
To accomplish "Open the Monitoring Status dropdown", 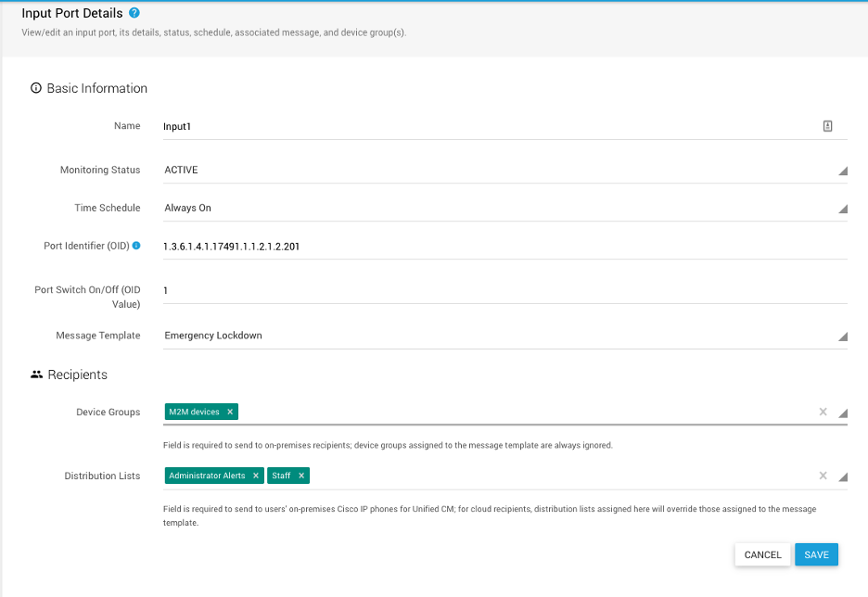I will [842, 171].
